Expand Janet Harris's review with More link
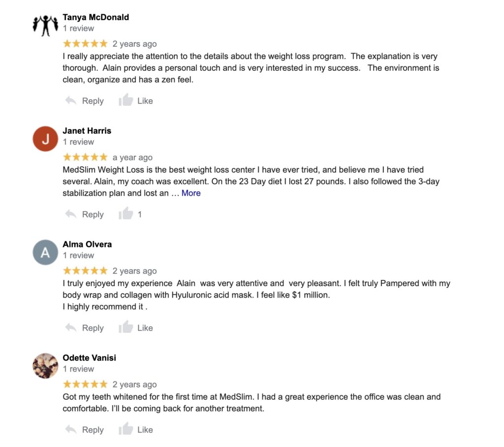This screenshot has width=504, height=447. 191,193
